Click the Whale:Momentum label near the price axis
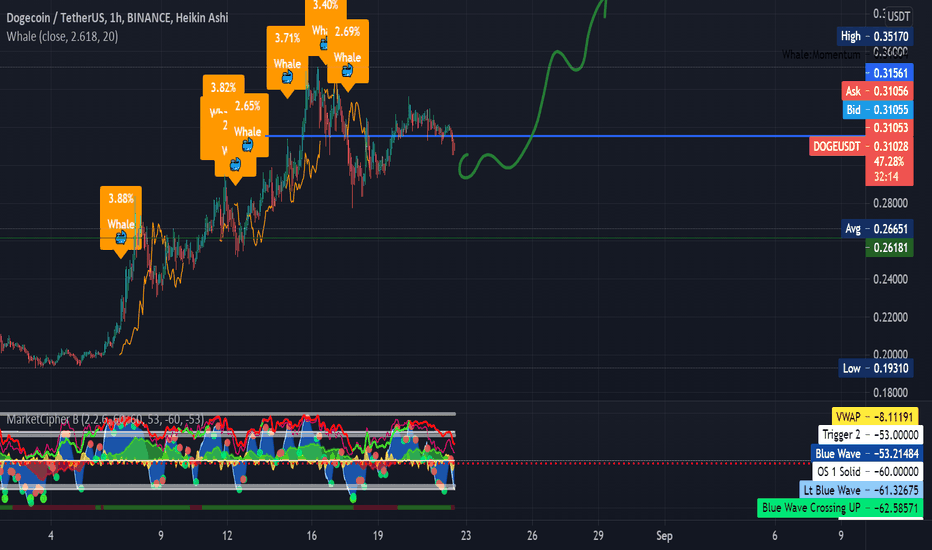Image resolution: width=932 pixels, height=550 pixels. click(x=821, y=55)
